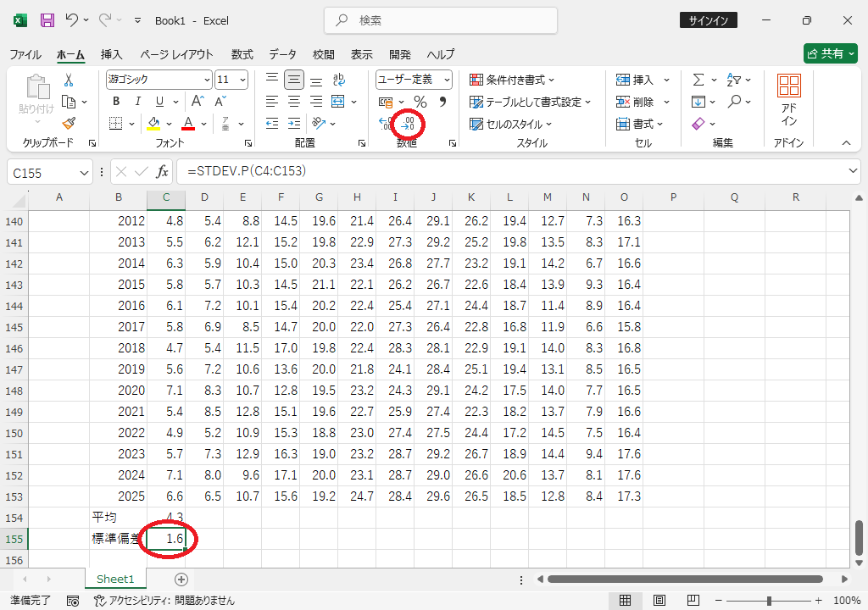Click the accounting number format icon
Screen dimensions: 868x610
pyautogui.click(x=386, y=102)
